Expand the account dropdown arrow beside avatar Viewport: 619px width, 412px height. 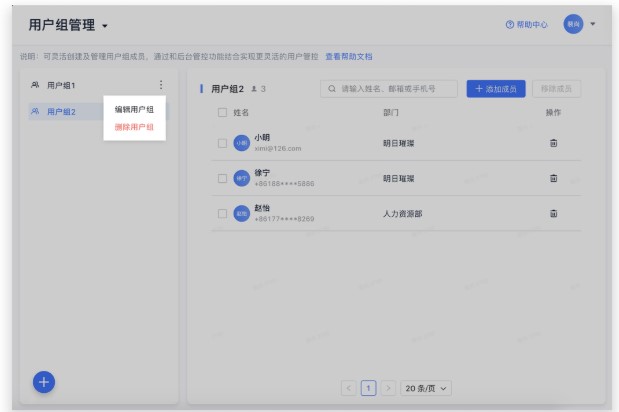coord(594,24)
